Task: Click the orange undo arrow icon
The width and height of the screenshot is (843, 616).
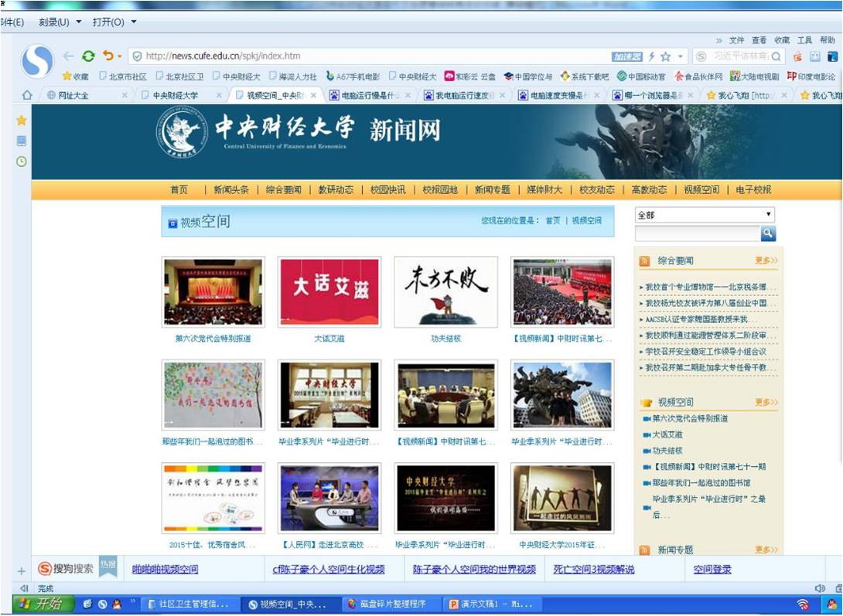Action: tap(108, 56)
